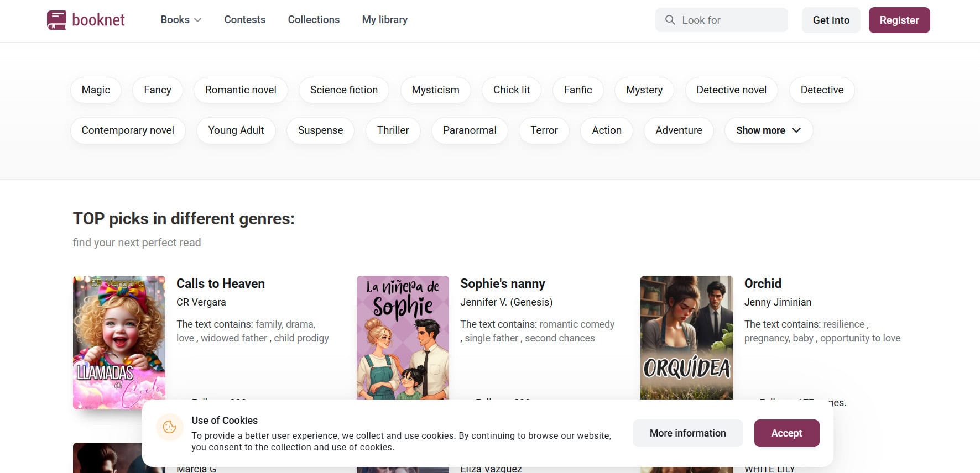Filter by the Paranormal genre
The height and width of the screenshot is (473, 980).
(469, 130)
